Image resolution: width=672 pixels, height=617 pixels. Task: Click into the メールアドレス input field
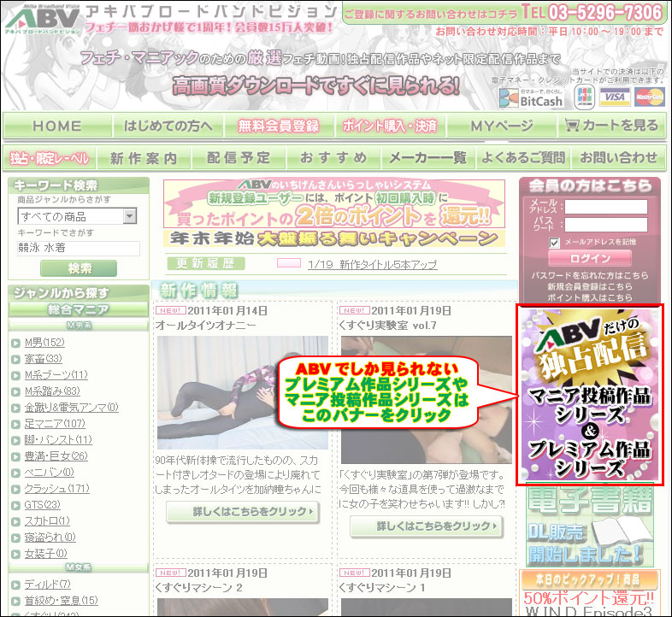tap(606, 207)
